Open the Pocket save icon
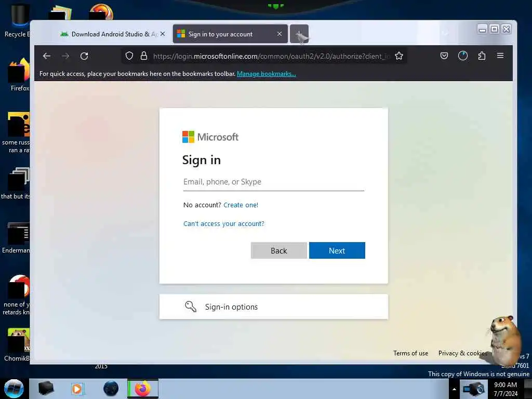This screenshot has width=532, height=399. (x=444, y=56)
